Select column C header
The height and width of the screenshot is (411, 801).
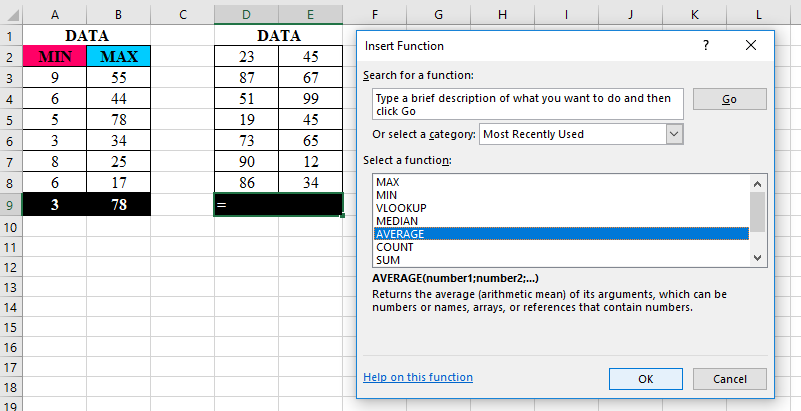(182, 15)
